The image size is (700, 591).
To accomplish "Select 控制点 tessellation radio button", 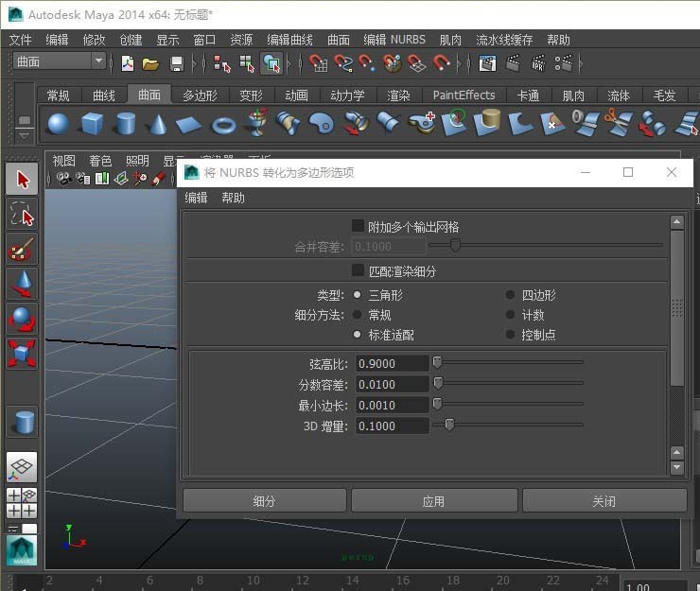I will click(511, 335).
